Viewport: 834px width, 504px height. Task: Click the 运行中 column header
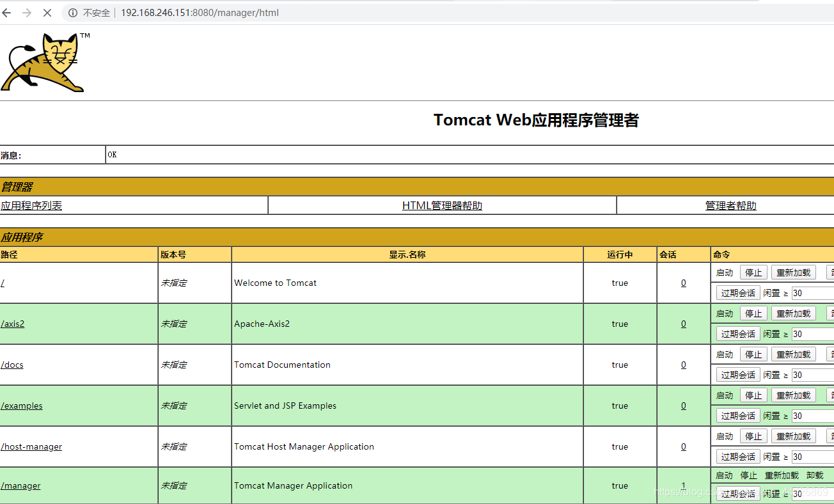click(620, 255)
